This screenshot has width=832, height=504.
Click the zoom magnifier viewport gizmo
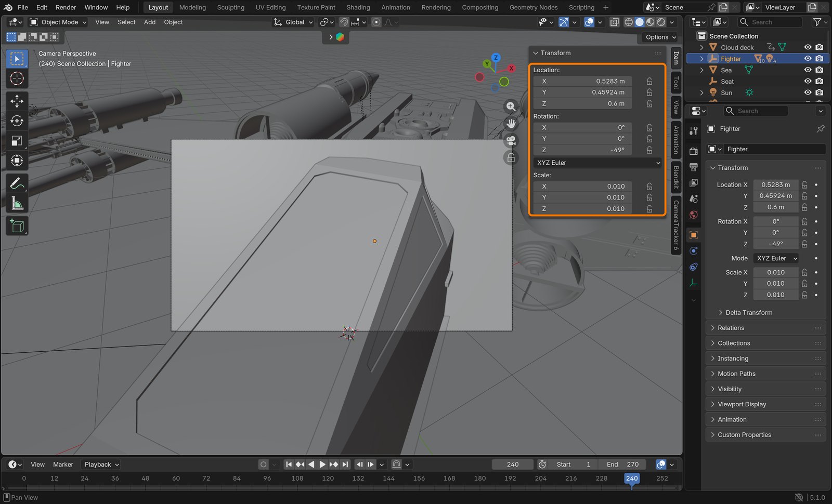pyautogui.click(x=511, y=107)
